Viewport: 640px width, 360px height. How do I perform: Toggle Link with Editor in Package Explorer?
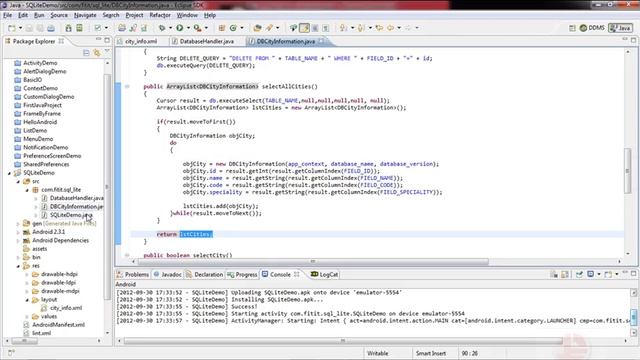point(97,53)
